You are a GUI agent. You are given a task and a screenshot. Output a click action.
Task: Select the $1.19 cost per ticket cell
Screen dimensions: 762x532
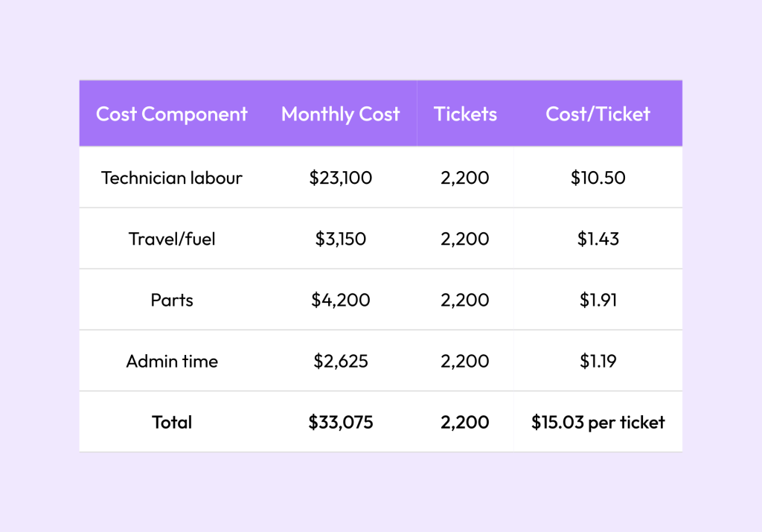point(598,361)
